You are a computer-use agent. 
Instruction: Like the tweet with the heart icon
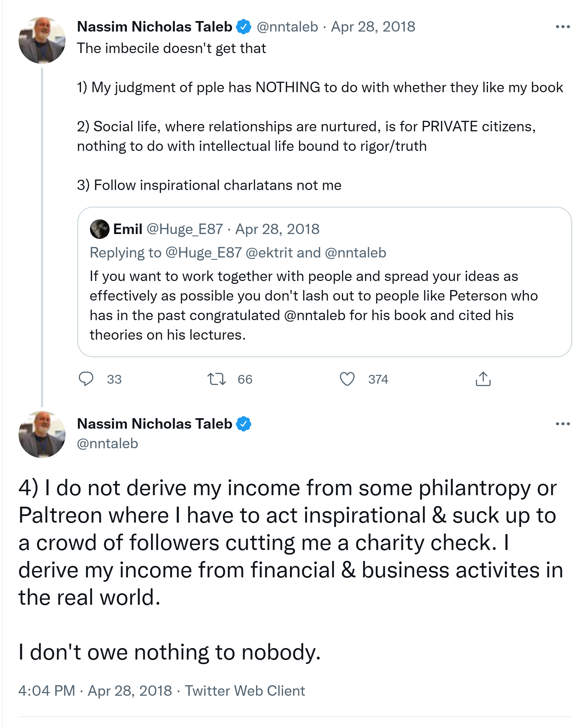click(347, 379)
